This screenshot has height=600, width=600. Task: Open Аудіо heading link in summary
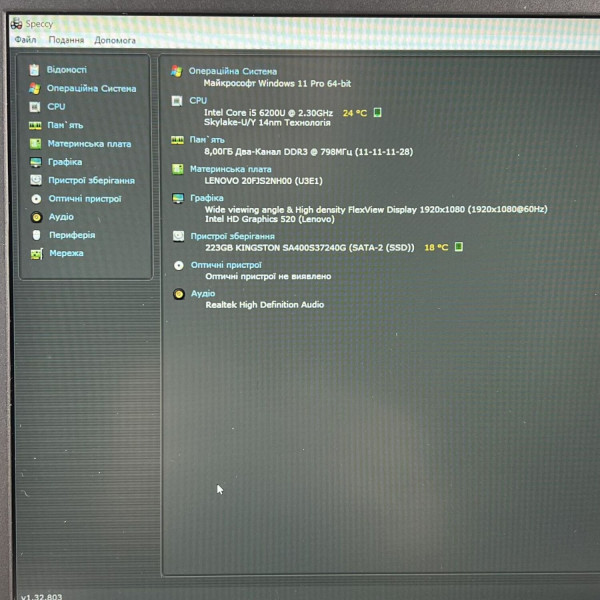pos(203,293)
